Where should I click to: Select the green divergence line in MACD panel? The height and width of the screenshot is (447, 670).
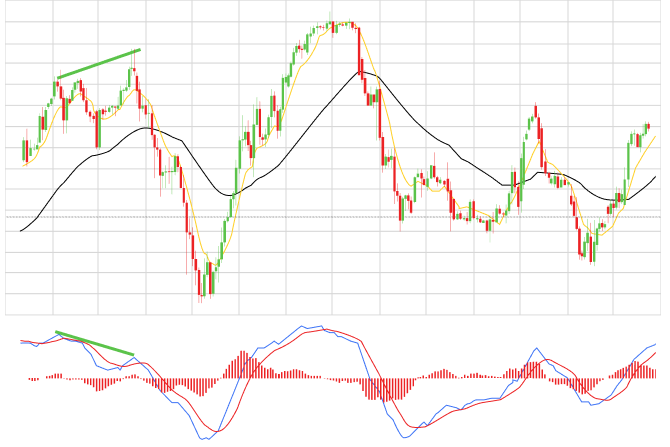point(94,343)
